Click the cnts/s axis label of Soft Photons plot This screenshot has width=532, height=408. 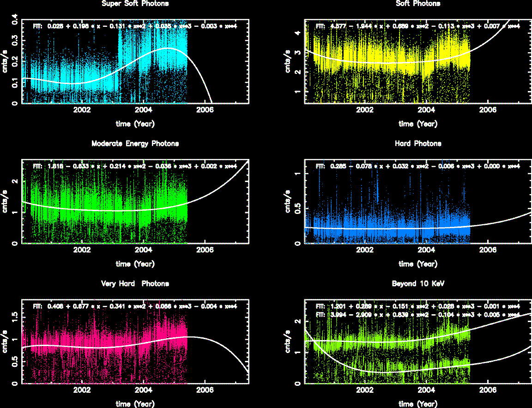294,61
